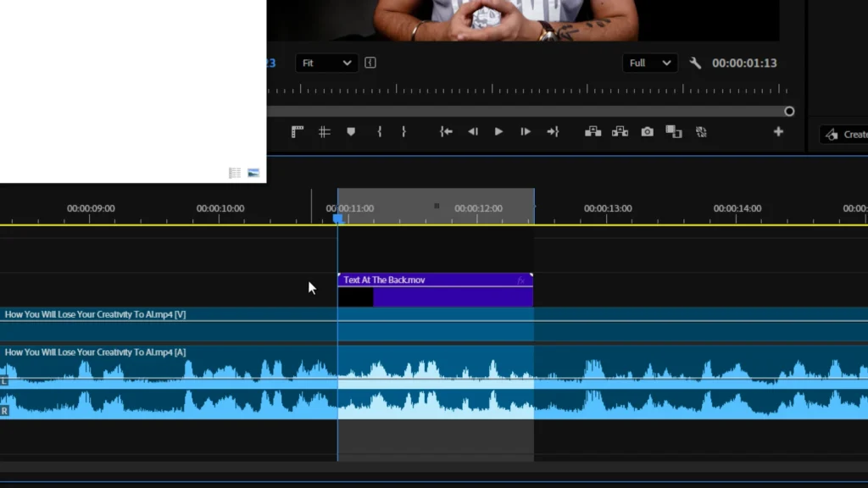Image resolution: width=868 pixels, height=488 pixels.
Task: Click the Create button at right edge
Action: coord(844,135)
